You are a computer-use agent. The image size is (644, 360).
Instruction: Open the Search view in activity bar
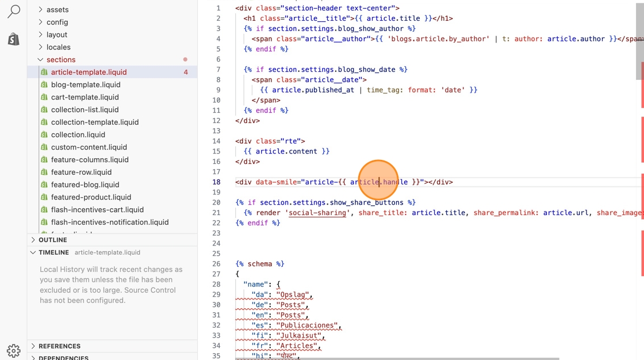click(x=13, y=12)
